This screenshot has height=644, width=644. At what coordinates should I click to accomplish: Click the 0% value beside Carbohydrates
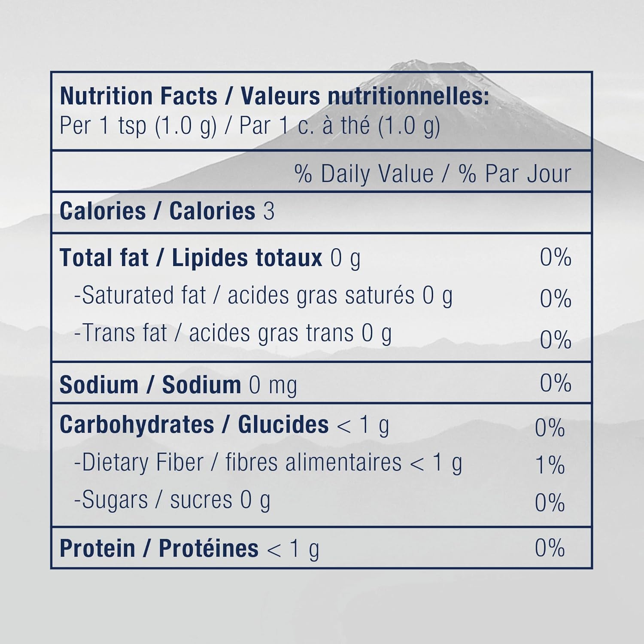pos(550,428)
